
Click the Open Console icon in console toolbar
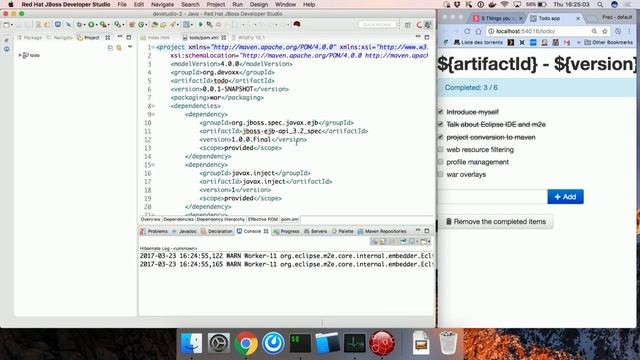424,242
